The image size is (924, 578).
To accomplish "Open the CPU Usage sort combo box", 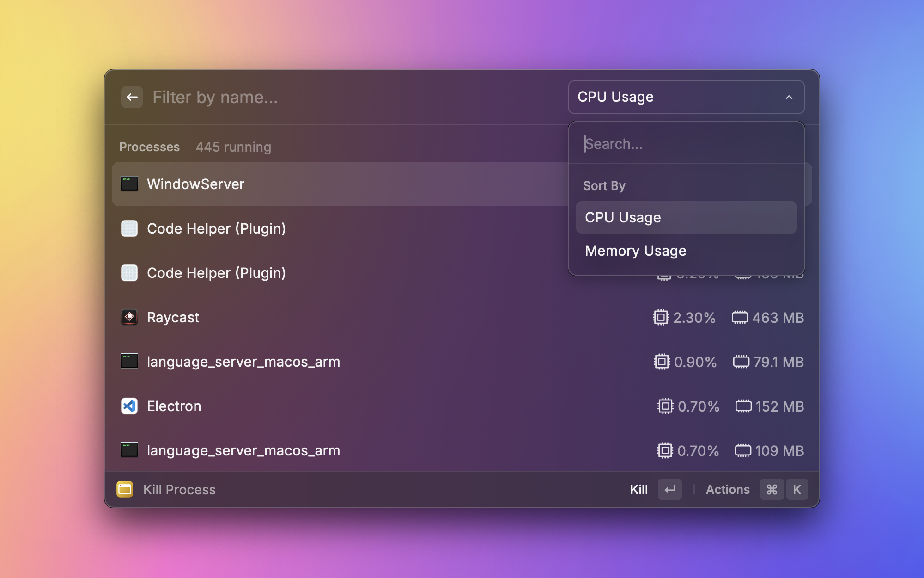I will 675,97.
